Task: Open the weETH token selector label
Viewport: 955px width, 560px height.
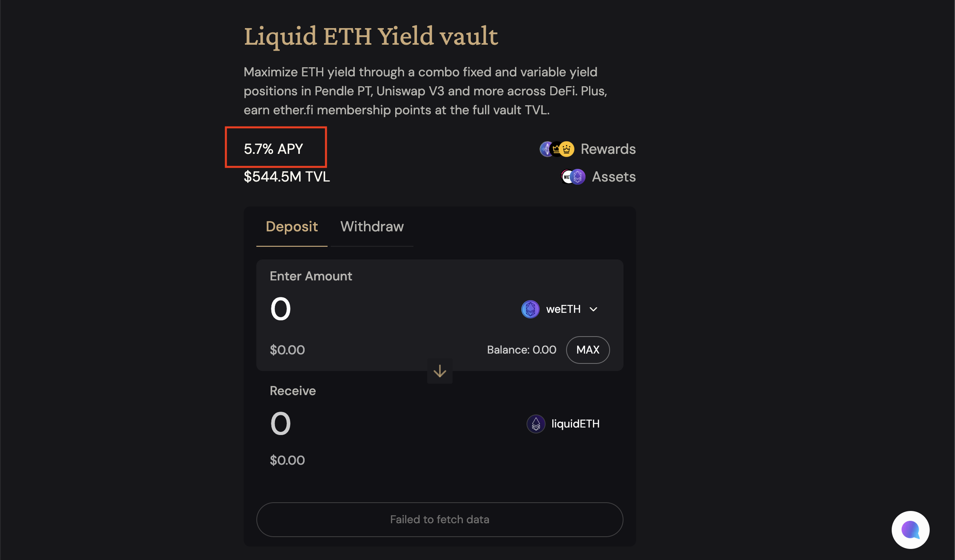Action: click(x=563, y=309)
